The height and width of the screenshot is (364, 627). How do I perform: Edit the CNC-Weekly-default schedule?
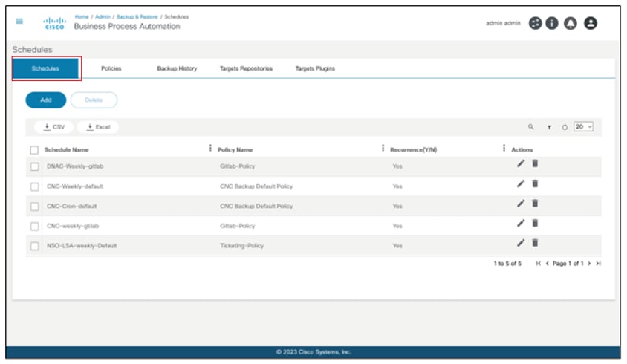click(x=520, y=183)
